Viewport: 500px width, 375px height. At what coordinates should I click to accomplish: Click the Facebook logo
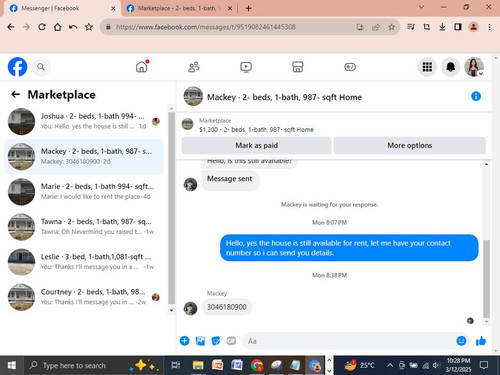click(x=17, y=67)
